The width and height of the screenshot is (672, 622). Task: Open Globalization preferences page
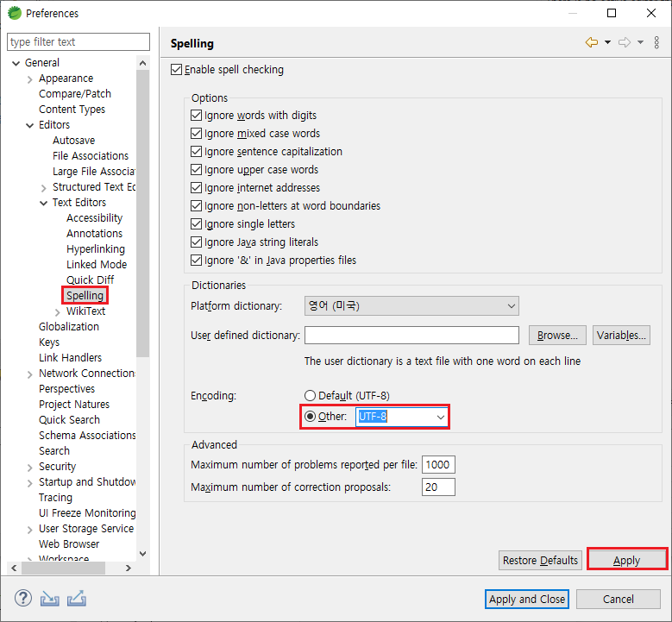point(68,327)
